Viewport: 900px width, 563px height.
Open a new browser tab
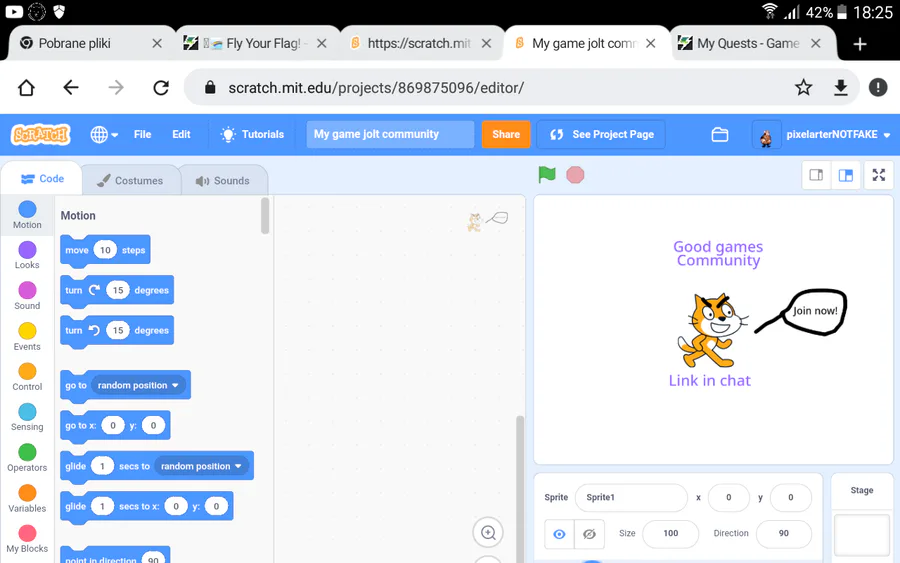click(860, 44)
